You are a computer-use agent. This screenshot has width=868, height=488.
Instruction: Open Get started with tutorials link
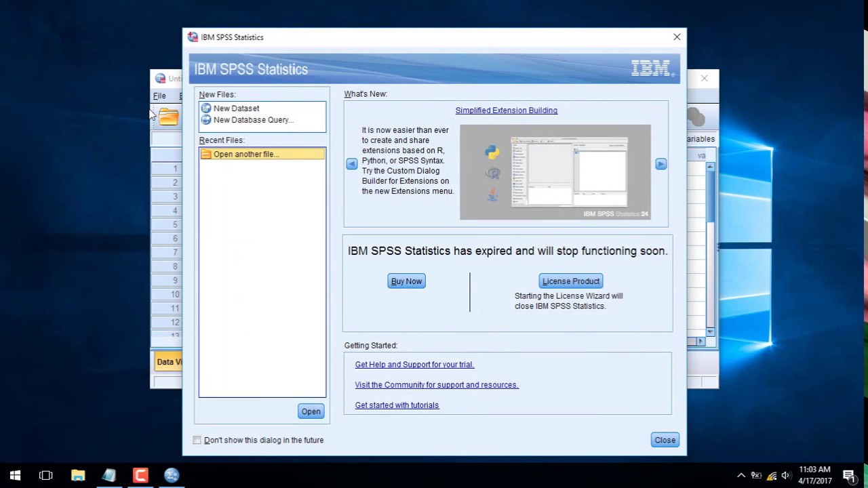tap(397, 405)
